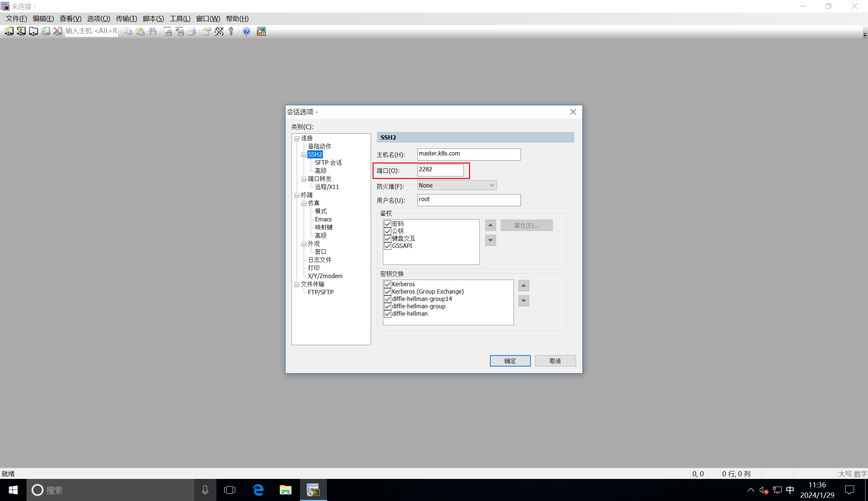868x501 pixels.
Task: Uncheck the 公钥 authentication checkbox
Action: [x=387, y=231]
